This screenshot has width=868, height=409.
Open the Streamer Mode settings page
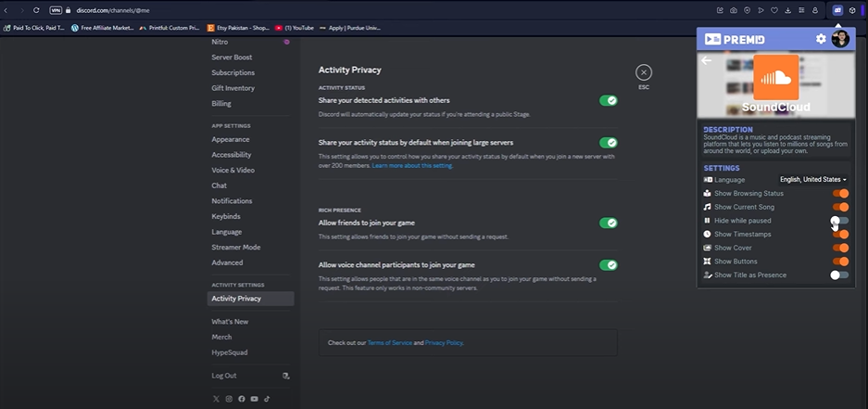click(235, 248)
